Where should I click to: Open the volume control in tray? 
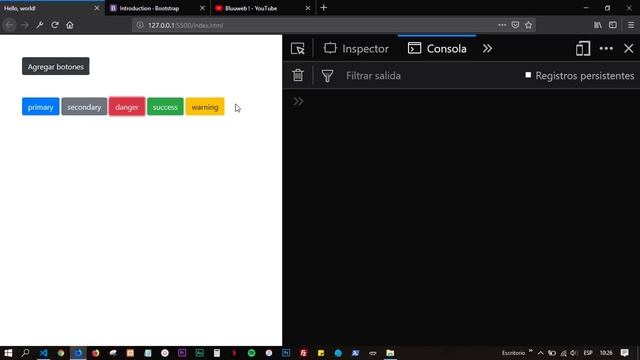(x=574, y=353)
